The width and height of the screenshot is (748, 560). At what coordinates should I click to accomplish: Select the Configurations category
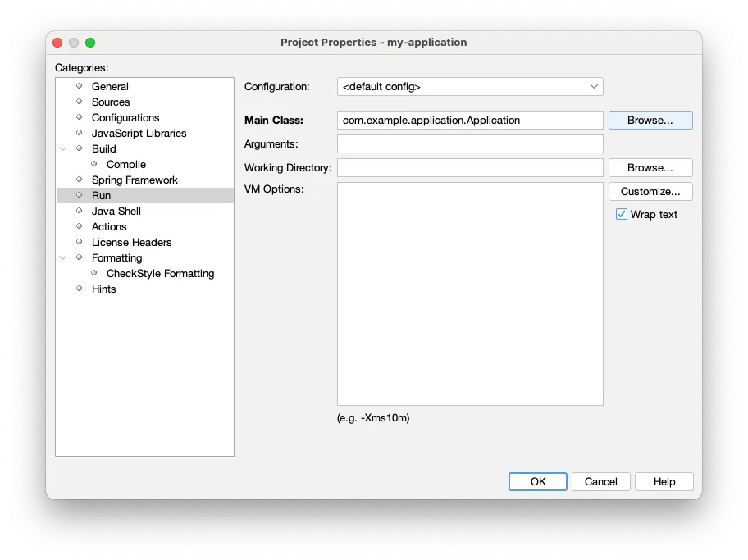[x=125, y=117]
